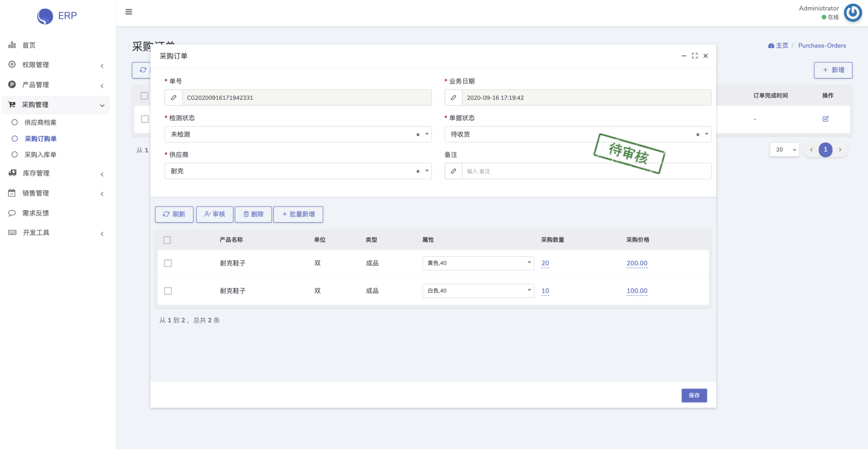The width and height of the screenshot is (868, 449).
Task: Click the 权限管理 gear icon
Action: coord(12,65)
